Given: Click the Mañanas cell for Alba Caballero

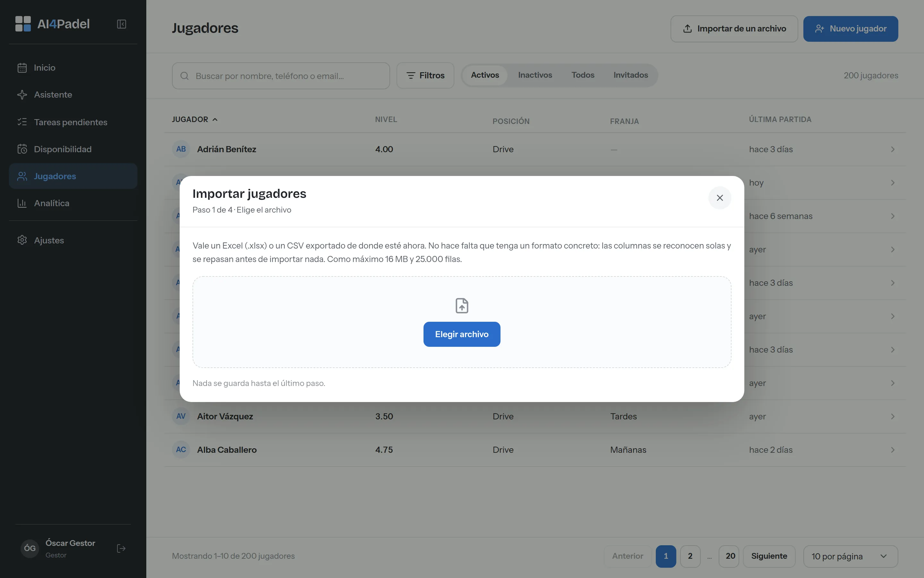Looking at the screenshot, I should [628, 450].
